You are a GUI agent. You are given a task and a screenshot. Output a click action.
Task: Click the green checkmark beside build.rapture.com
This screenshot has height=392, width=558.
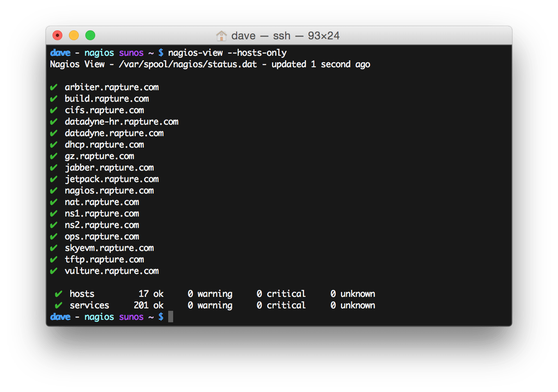coord(54,99)
